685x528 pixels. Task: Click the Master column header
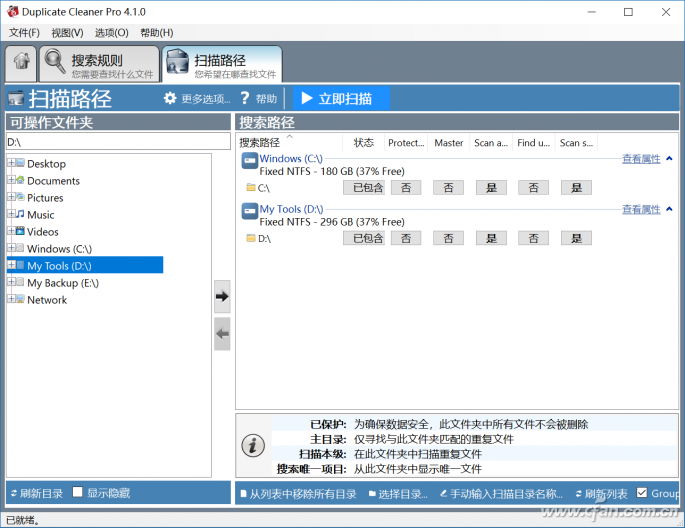coord(449,142)
